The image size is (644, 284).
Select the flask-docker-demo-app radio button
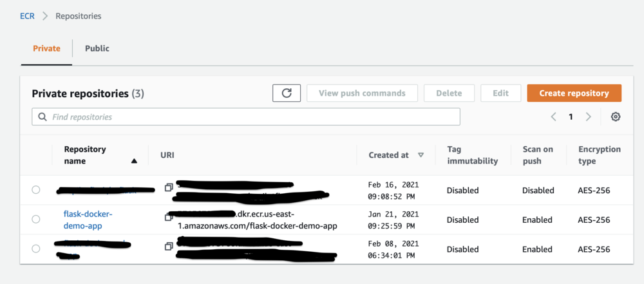point(36,220)
